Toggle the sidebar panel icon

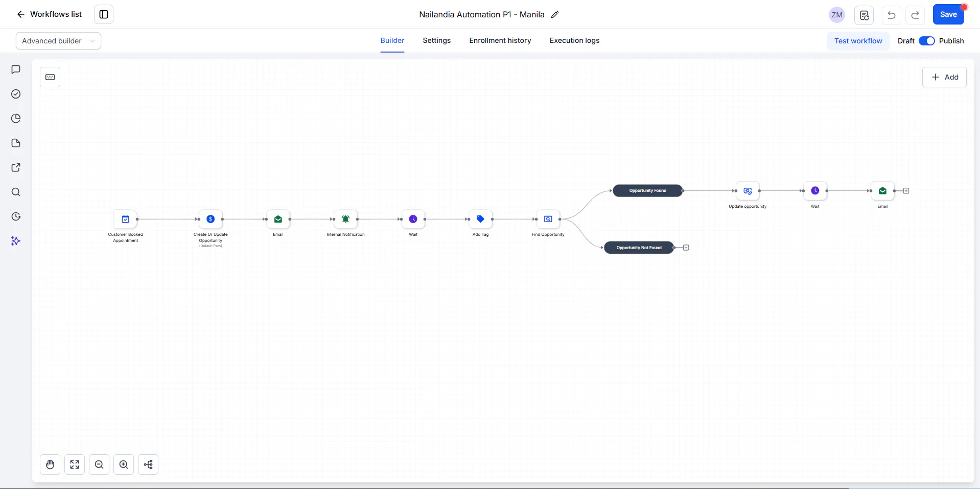tap(104, 14)
